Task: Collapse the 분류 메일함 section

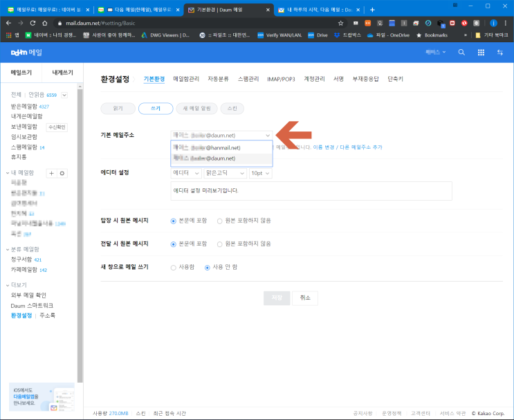Action: click(x=8, y=250)
